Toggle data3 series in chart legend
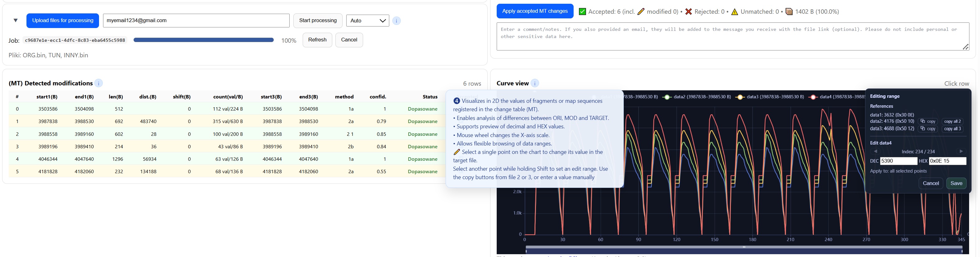Viewport: 980px width, 257px height. [x=769, y=97]
